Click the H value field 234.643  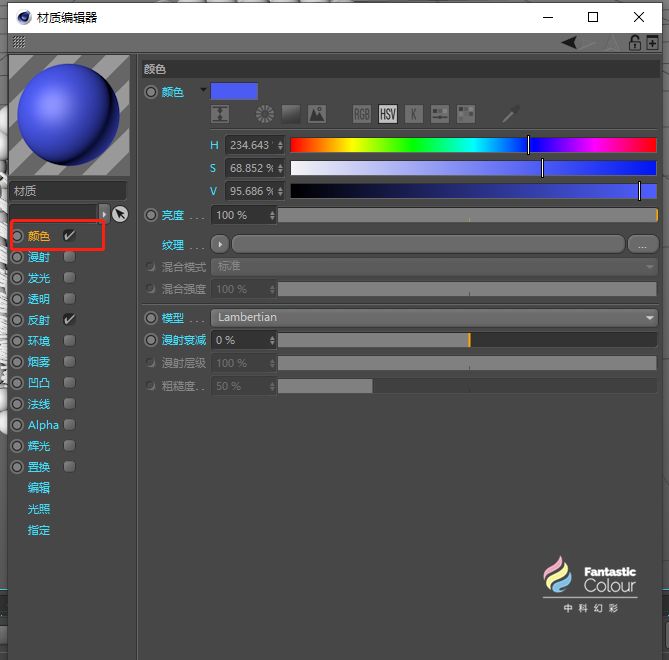251,145
